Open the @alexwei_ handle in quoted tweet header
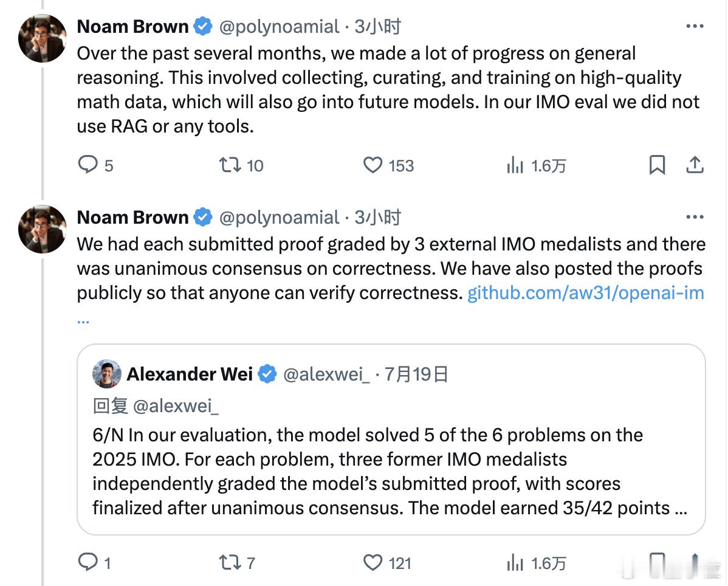The image size is (728, 586). [326, 374]
